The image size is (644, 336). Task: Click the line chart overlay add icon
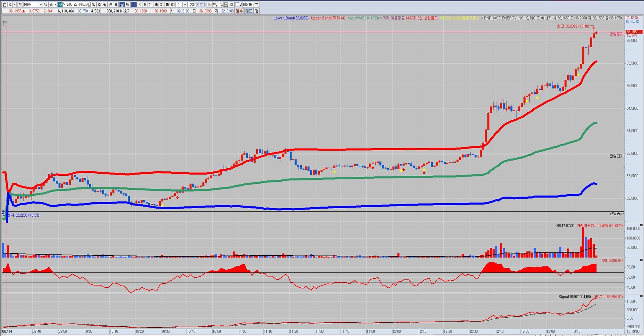(221, 5)
